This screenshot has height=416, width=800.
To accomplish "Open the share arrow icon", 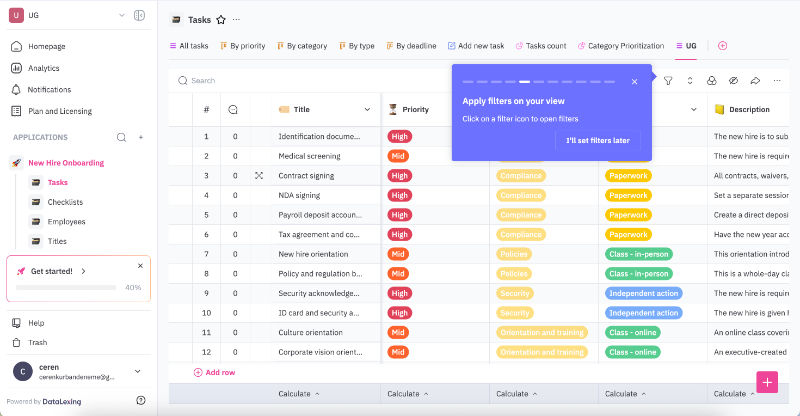I will coord(755,81).
